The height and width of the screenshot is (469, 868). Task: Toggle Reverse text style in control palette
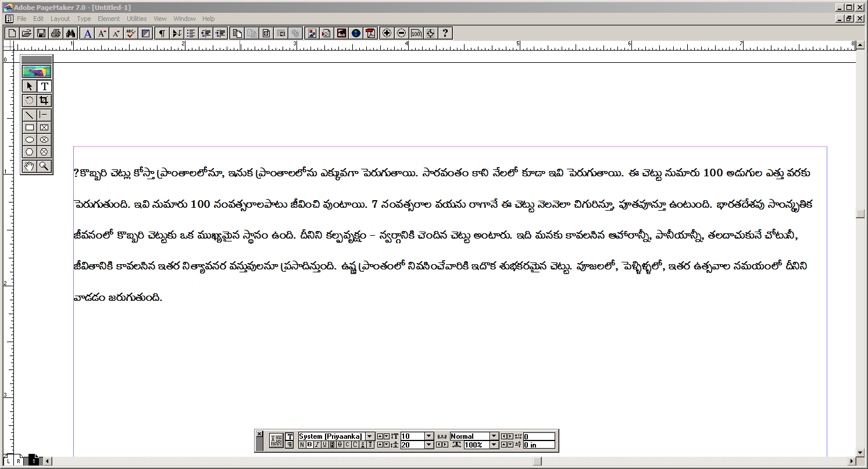(x=332, y=445)
